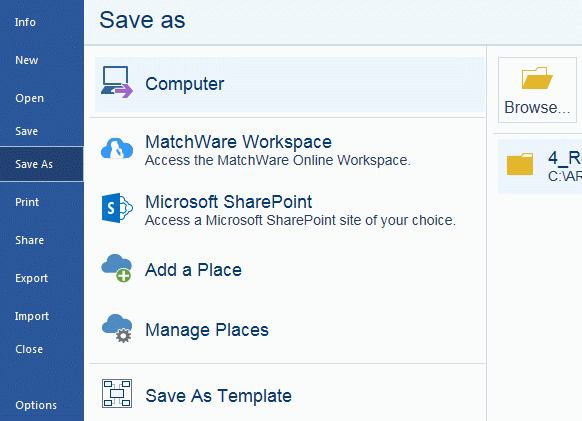Choose Open from the sidebar
Image resolution: width=582 pixels, height=421 pixels.
(x=30, y=98)
